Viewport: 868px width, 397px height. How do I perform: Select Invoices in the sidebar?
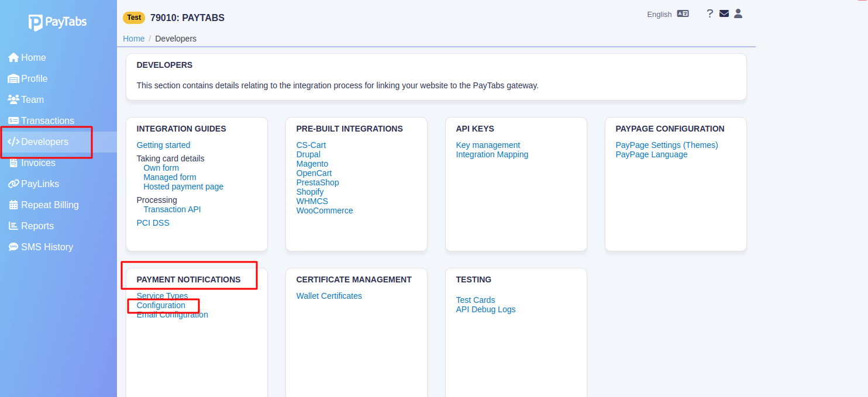38,163
